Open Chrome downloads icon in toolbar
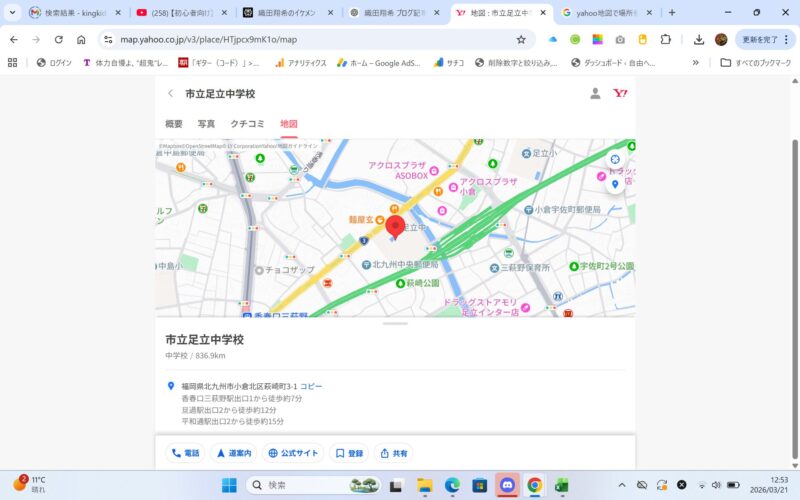 pos(699,39)
